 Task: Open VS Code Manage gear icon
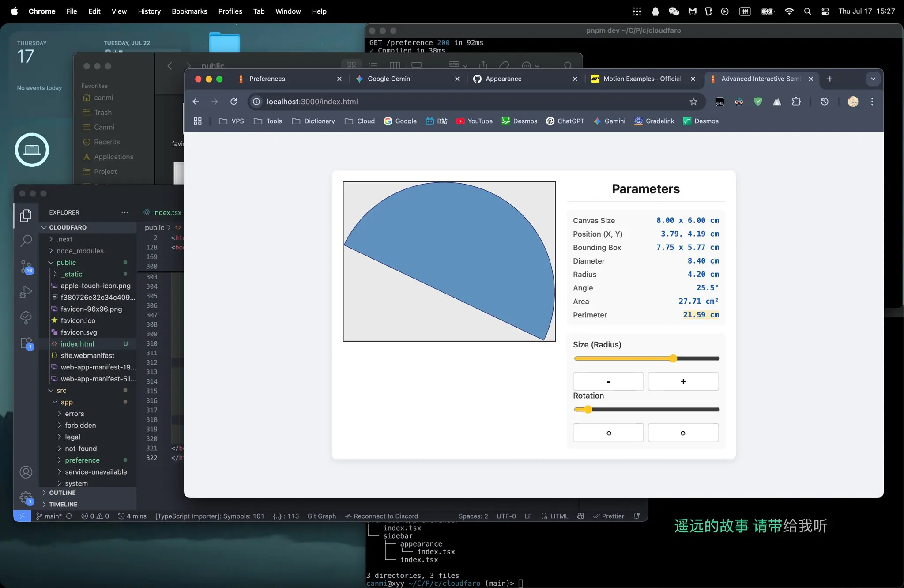pyautogui.click(x=26, y=498)
